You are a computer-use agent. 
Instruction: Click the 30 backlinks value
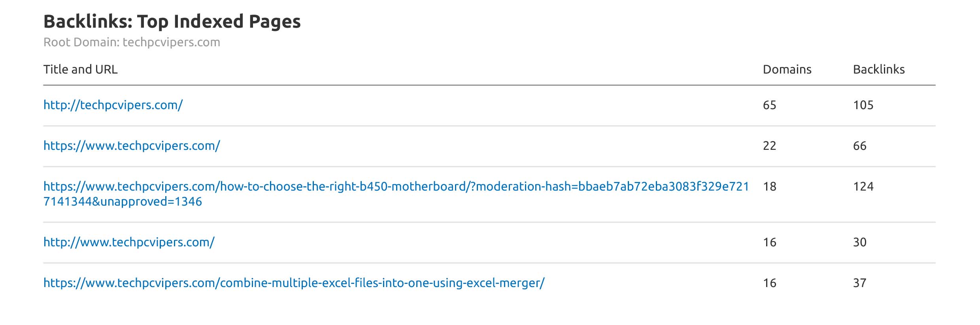pyautogui.click(x=859, y=242)
